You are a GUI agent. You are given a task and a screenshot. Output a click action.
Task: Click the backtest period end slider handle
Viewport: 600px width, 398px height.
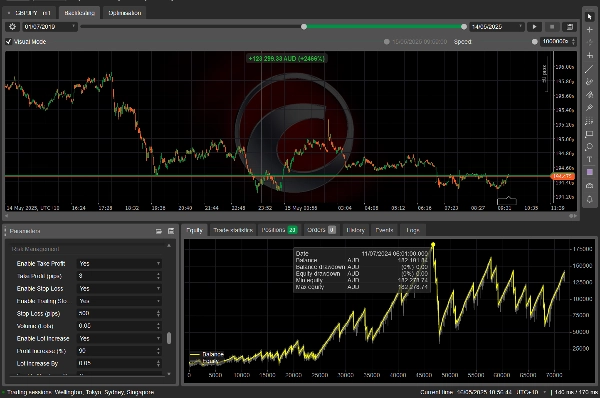(x=464, y=27)
